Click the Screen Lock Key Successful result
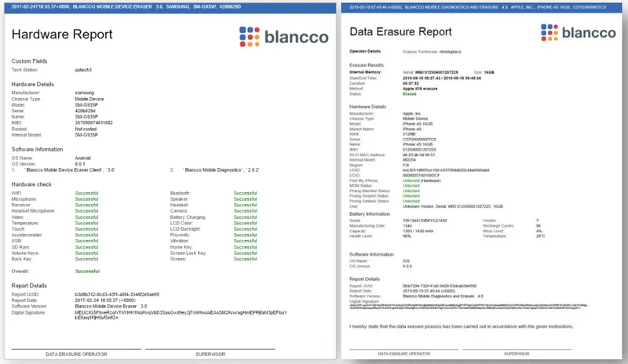The image size is (628, 364). point(246,253)
